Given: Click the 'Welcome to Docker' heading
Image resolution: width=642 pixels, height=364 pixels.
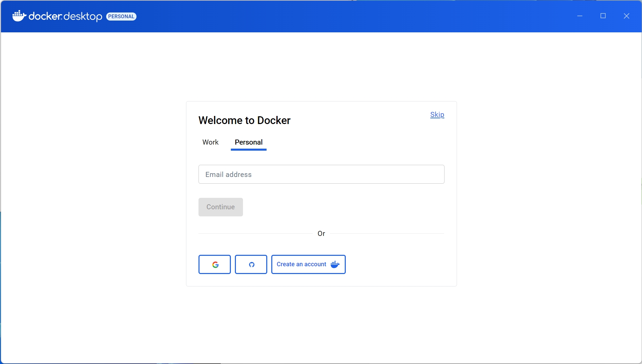Looking at the screenshot, I should pyautogui.click(x=244, y=120).
